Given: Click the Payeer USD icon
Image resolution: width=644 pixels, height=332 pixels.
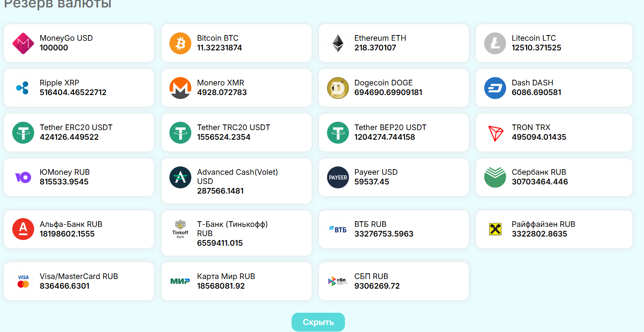Looking at the screenshot, I should pos(338,177).
